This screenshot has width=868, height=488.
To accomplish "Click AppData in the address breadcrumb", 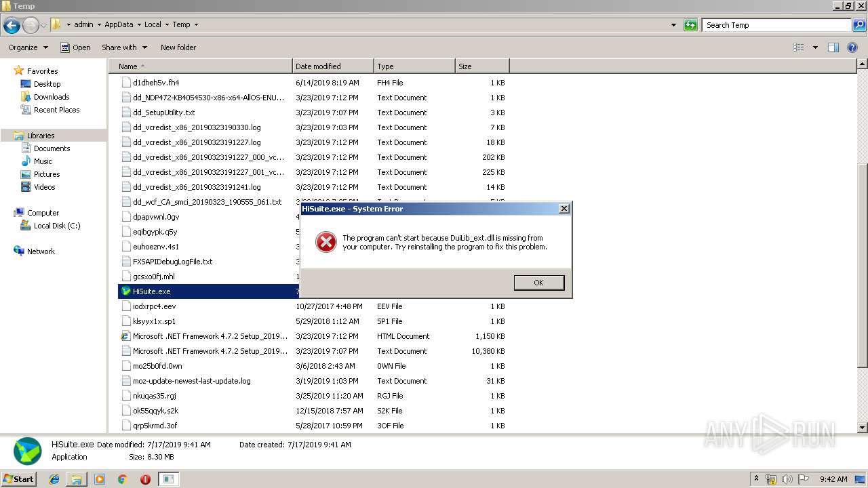I will 119,24.
